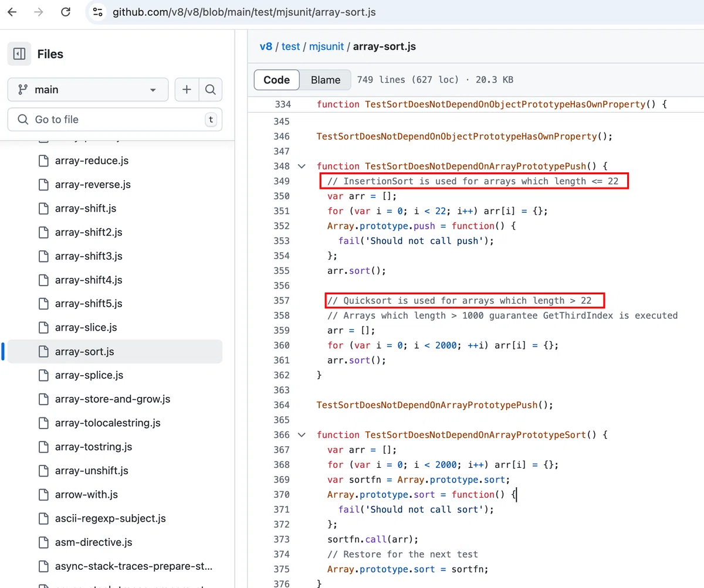Click file icon beside array-tostring.js
This screenshot has width=704, height=588.
point(43,447)
